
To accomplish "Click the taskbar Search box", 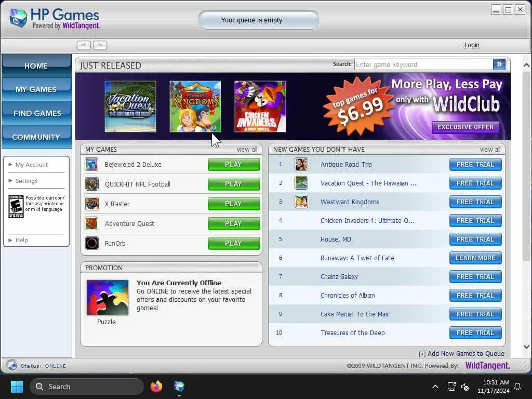I will pos(87,387).
